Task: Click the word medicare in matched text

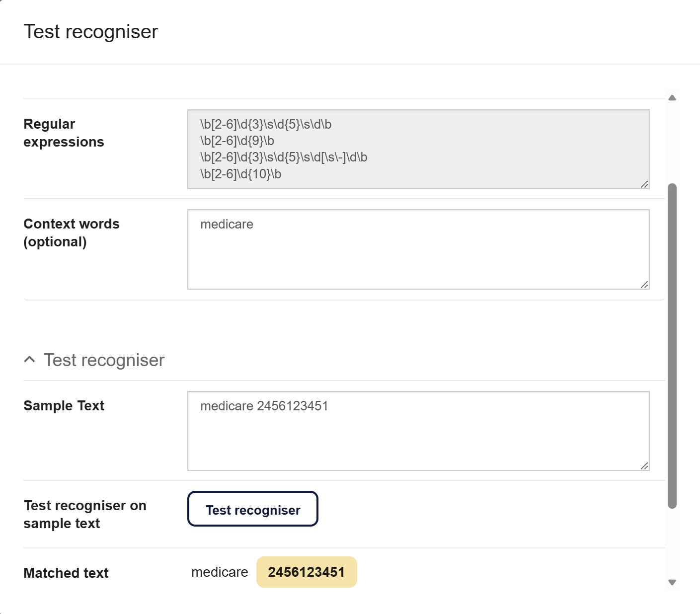Action: (x=220, y=572)
